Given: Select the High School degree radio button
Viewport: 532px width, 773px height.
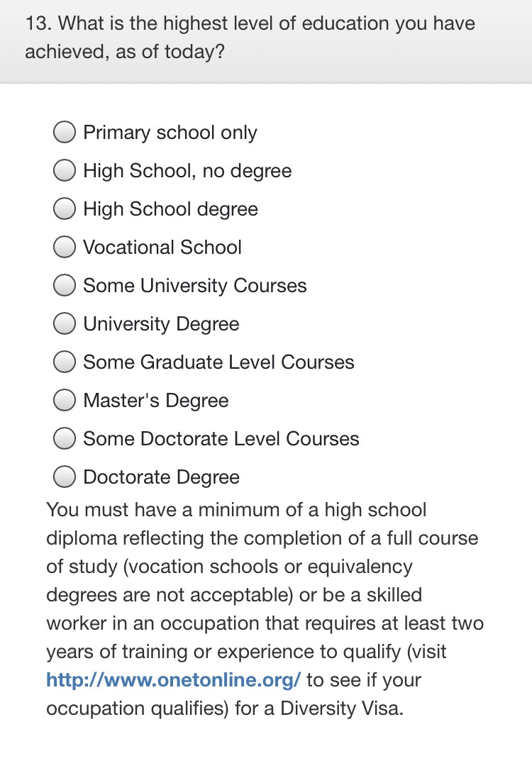Looking at the screenshot, I should [65, 209].
